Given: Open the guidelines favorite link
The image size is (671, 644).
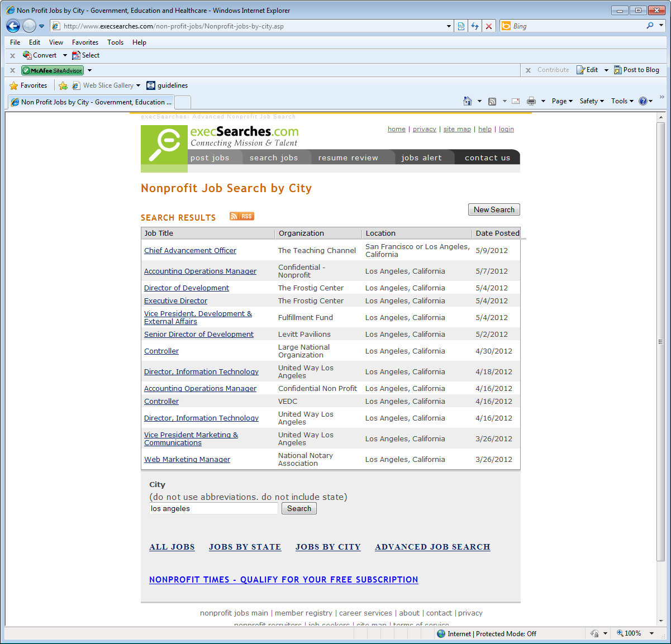Looking at the screenshot, I should point(167,85).
